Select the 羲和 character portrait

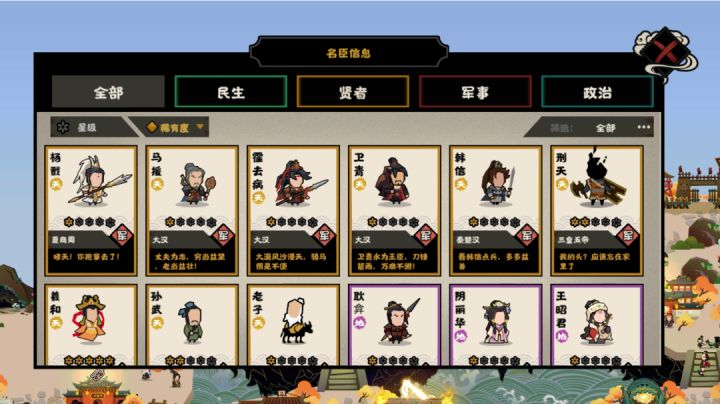point(90,320)
